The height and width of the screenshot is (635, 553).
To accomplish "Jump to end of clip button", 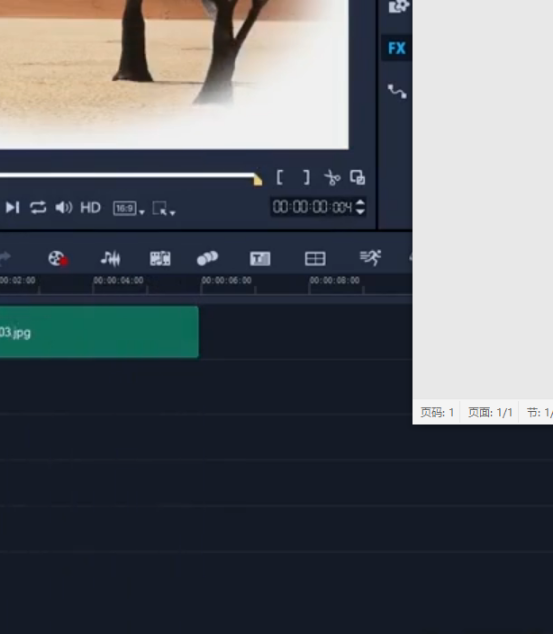I will click(x=13, y=207).
